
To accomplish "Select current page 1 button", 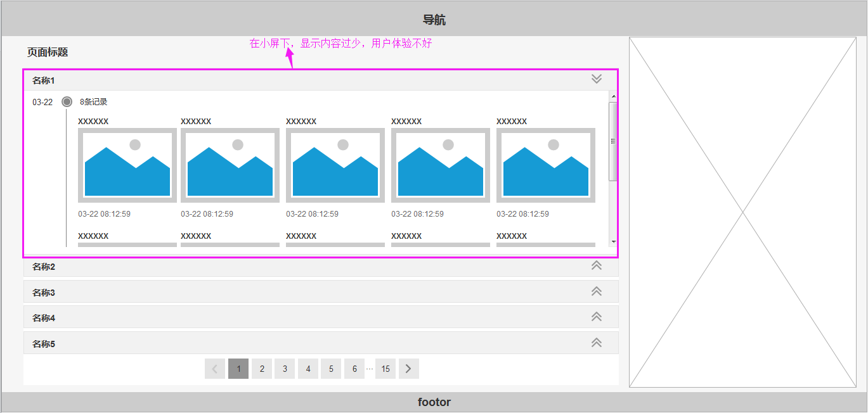I will pyautogui.click(x=238, y=369).
